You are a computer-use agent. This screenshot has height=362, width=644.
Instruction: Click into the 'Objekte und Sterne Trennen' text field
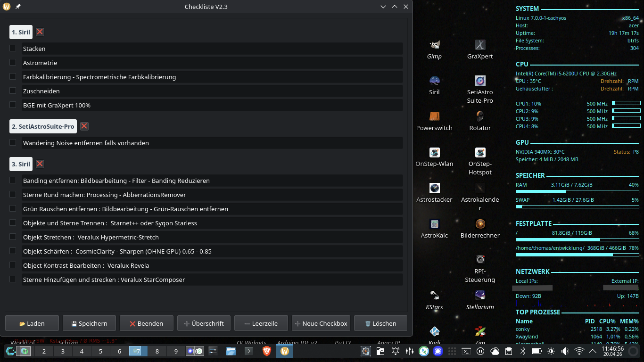pyautogui.click(x=211, y=223)
